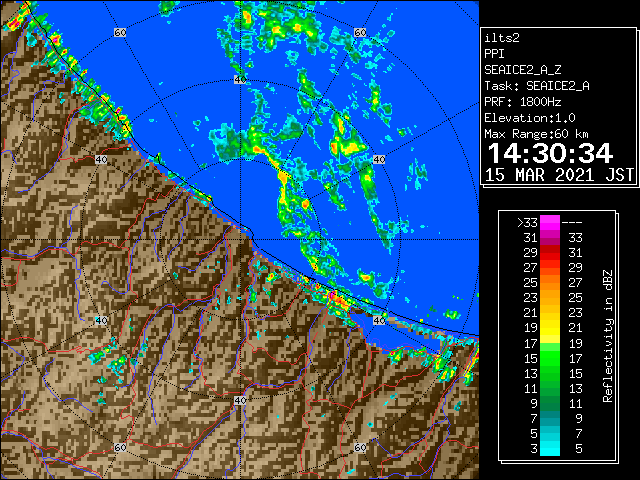Click the '40' ring label nearest the timestamp panel
The height and width of the screenshot is (480, 640).
click(379, 159)
